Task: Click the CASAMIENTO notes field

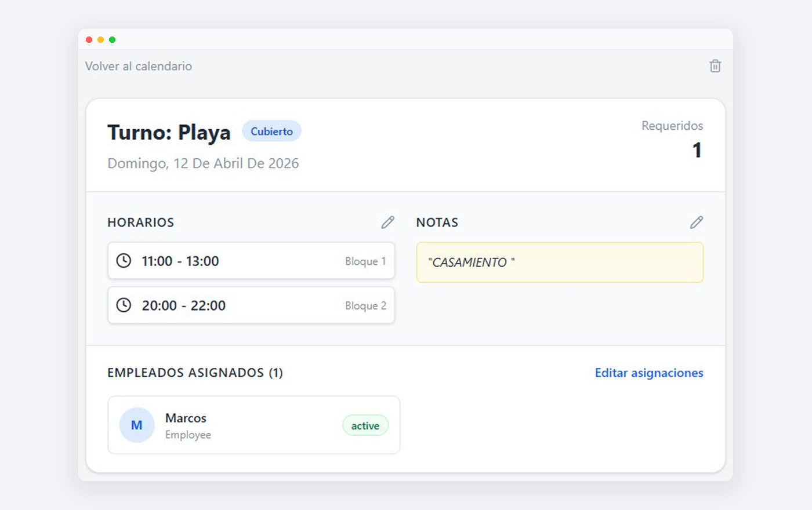Action: tap(560, 263)
